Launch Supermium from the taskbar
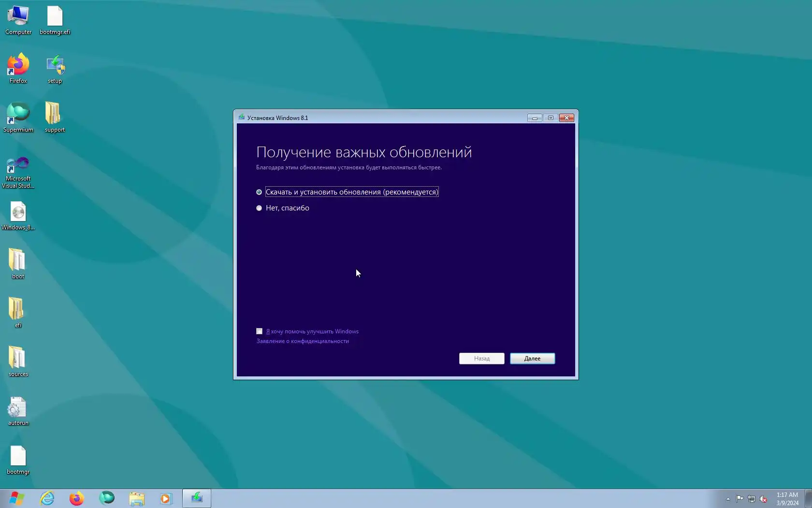 [x=107, y=498]
